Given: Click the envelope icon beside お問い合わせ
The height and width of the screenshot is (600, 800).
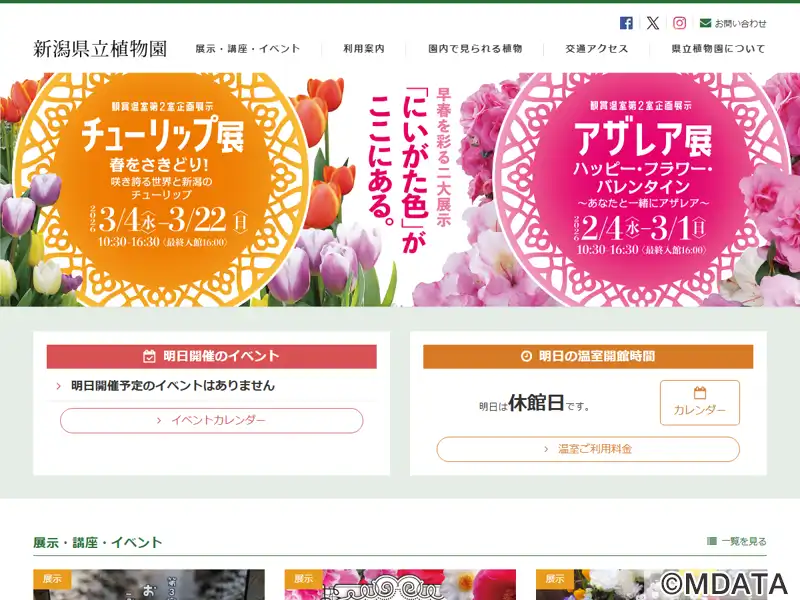Looking at the screenshot, I should (x=705, y=23).
